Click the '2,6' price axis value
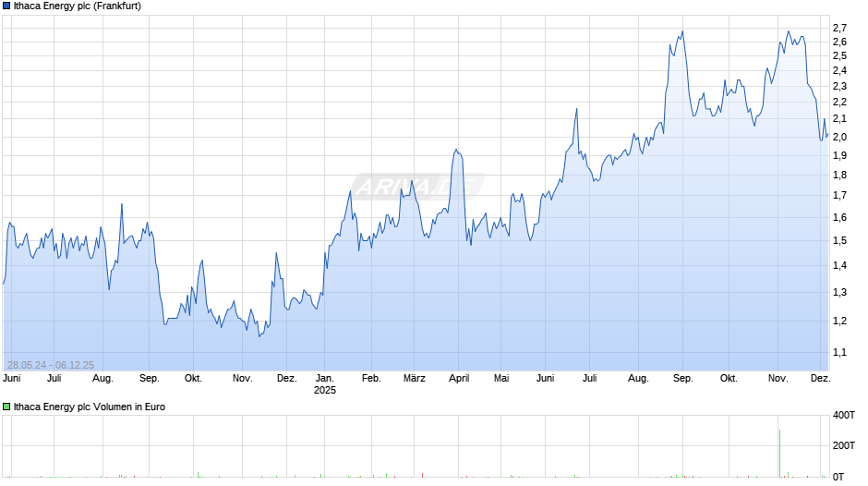 pyautogui.click(x=839, y=43)
